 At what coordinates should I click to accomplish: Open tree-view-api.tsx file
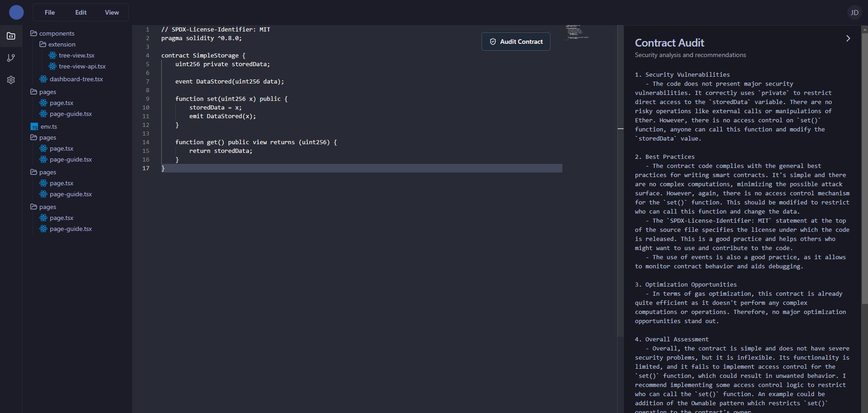[x=77, y=66]
